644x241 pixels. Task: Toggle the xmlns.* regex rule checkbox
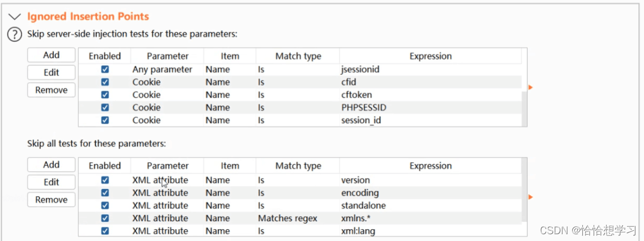[105, 218]
